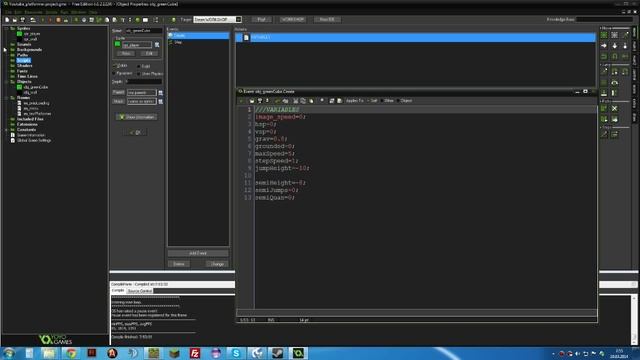Click the sprite picker icon next to sprite field
This screenshot has height=360, width=640.
click(x=157, y=45)
